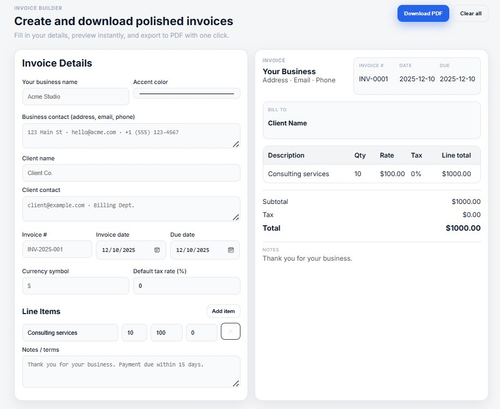Click into the Client name field
The height and width of the screenshot is (409, 500).
click(x=131, y=173)
